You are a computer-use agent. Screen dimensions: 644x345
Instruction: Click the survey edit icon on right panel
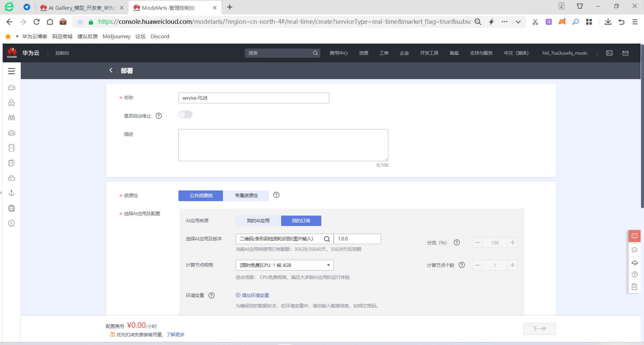[x=635, y=287]
